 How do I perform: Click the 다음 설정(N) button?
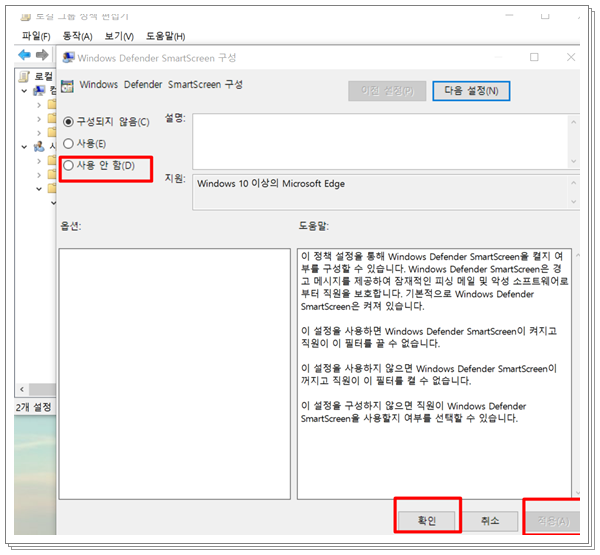point(471,91)
